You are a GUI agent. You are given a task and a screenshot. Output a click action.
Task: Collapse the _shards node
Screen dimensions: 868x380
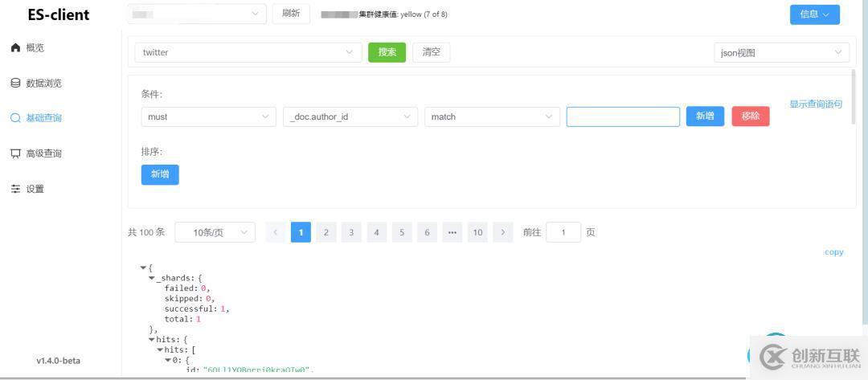[x=152, y=278]
